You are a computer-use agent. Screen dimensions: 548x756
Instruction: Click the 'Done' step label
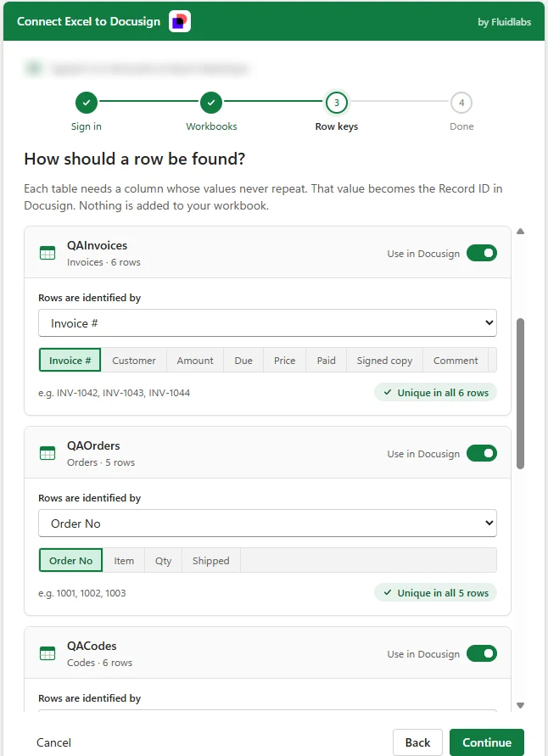(x=461, y=126)
